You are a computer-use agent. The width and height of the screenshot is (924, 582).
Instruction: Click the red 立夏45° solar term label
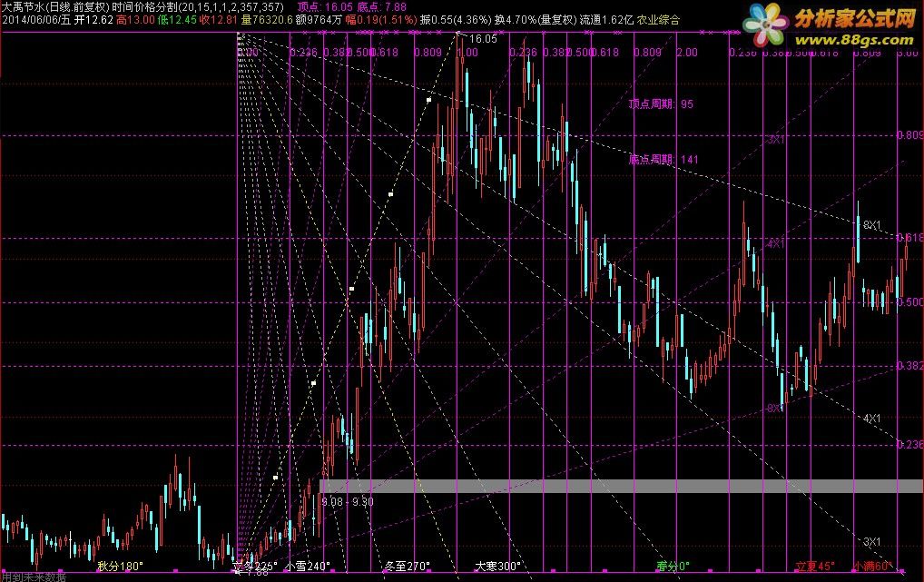[815, 566]
